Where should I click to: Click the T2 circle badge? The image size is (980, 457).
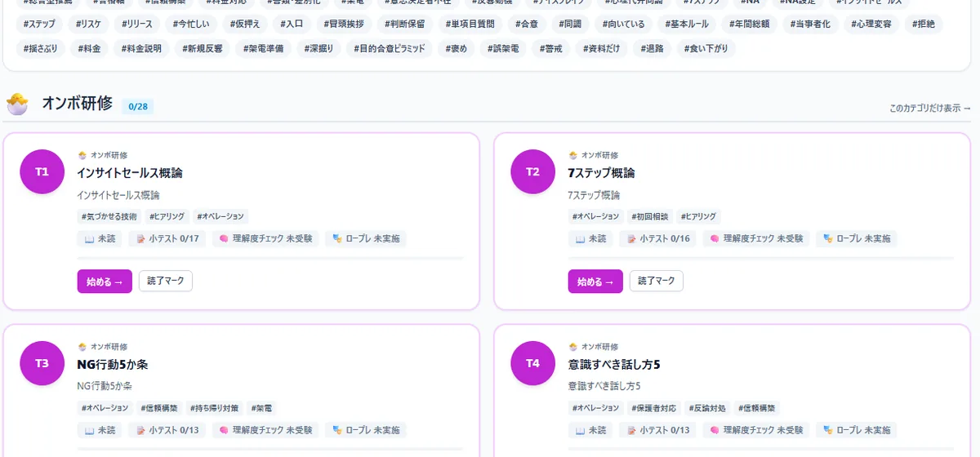pos(533,171)
